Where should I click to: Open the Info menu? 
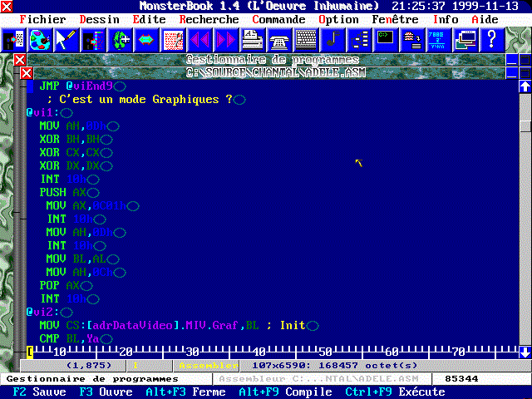pyautogui.click(x=446, y=19)
